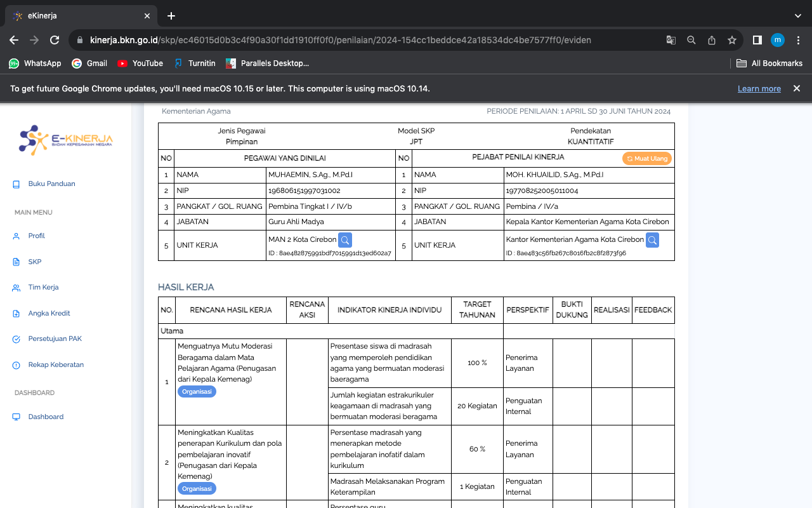Toggle the Chrome side panel icon
Viewport: 812px width, 508px height.
757,40
